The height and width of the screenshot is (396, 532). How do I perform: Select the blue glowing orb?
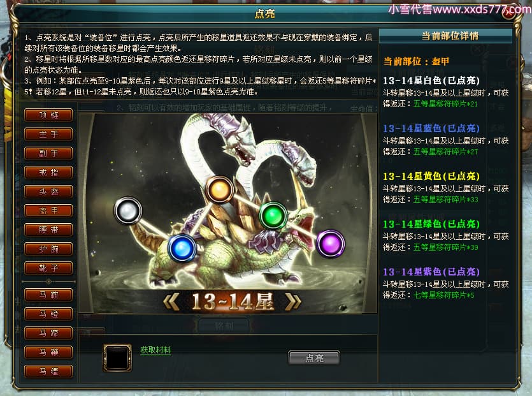pyautogui.click(x=182, y=248)
